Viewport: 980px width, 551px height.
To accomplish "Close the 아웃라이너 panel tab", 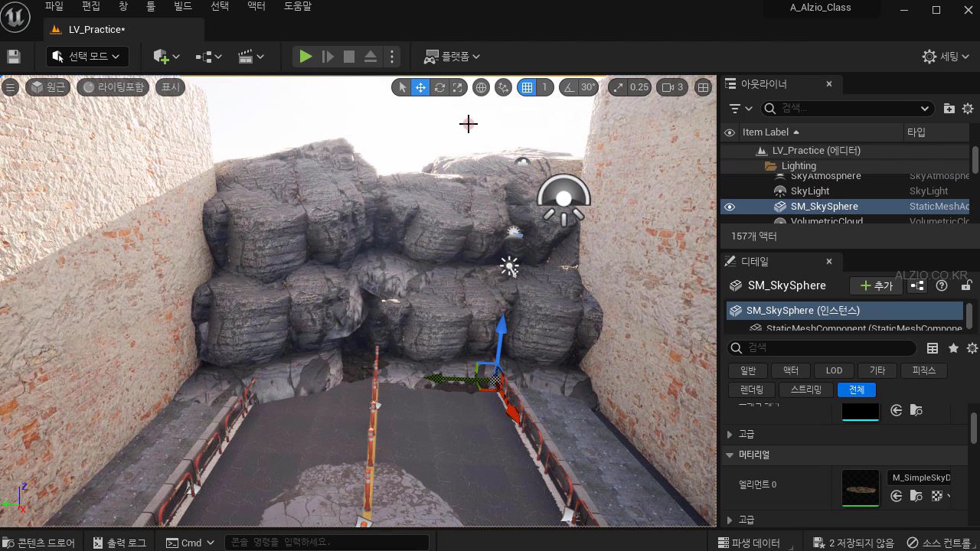I will [829, 84].
